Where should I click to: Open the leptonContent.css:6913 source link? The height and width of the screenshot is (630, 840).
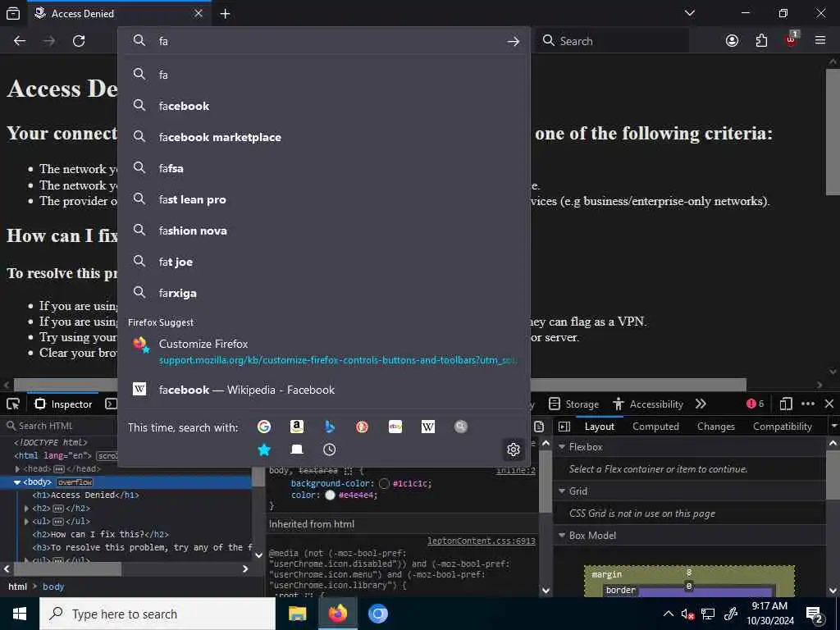tap(481, 541)
